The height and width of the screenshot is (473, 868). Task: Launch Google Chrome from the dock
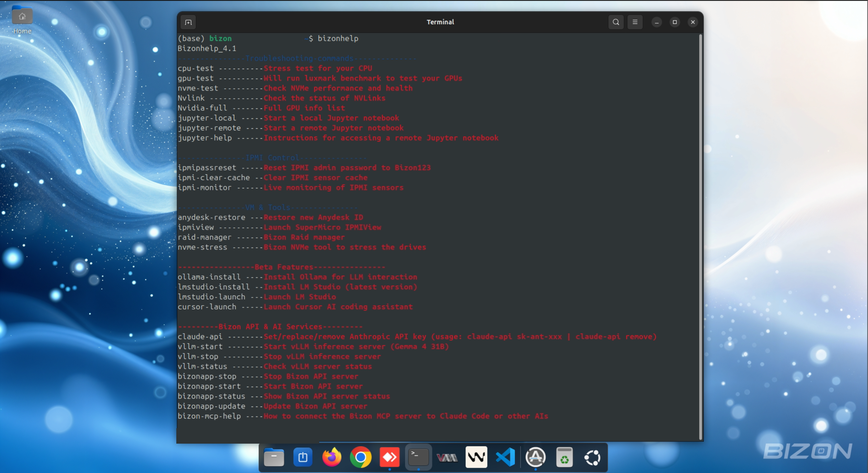tap(361, 457)
